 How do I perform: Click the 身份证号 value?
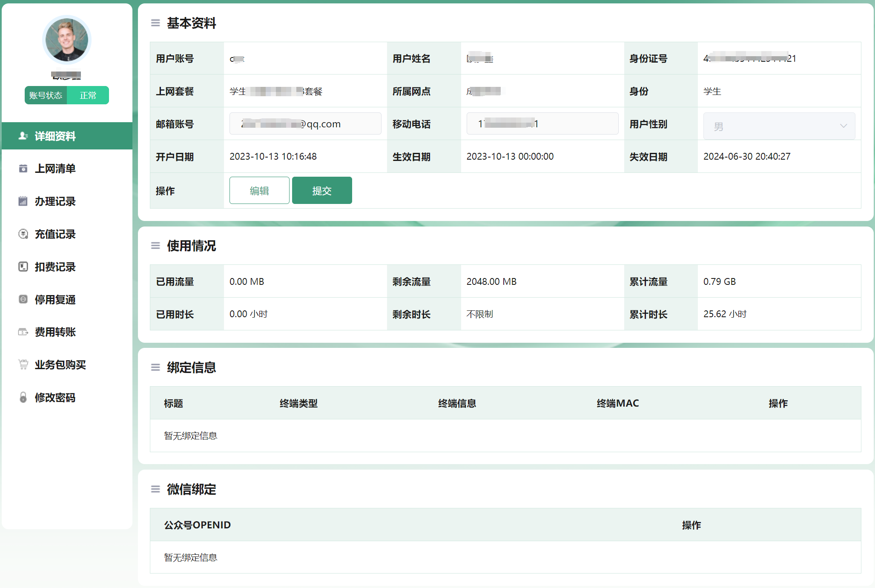[x=750, y=58]
